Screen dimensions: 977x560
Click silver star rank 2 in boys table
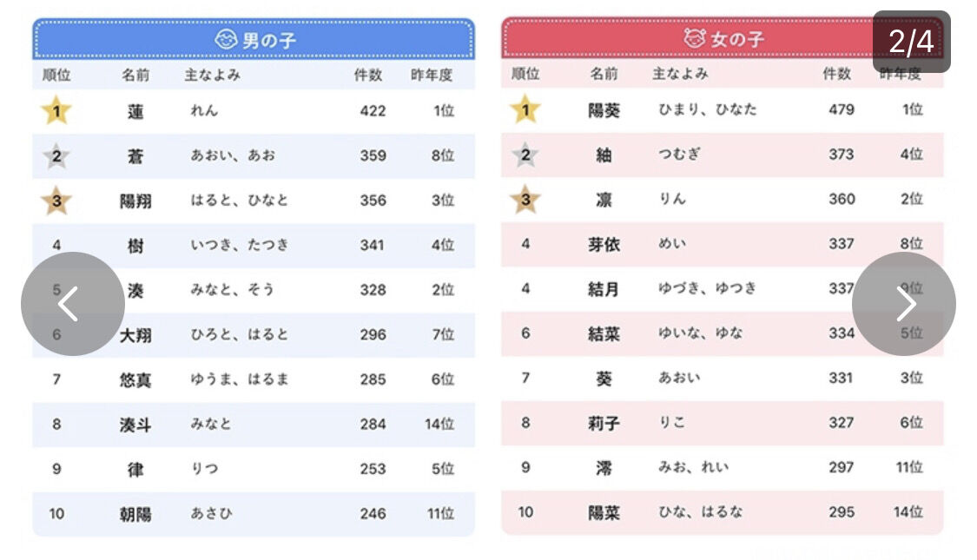point(56,156)
